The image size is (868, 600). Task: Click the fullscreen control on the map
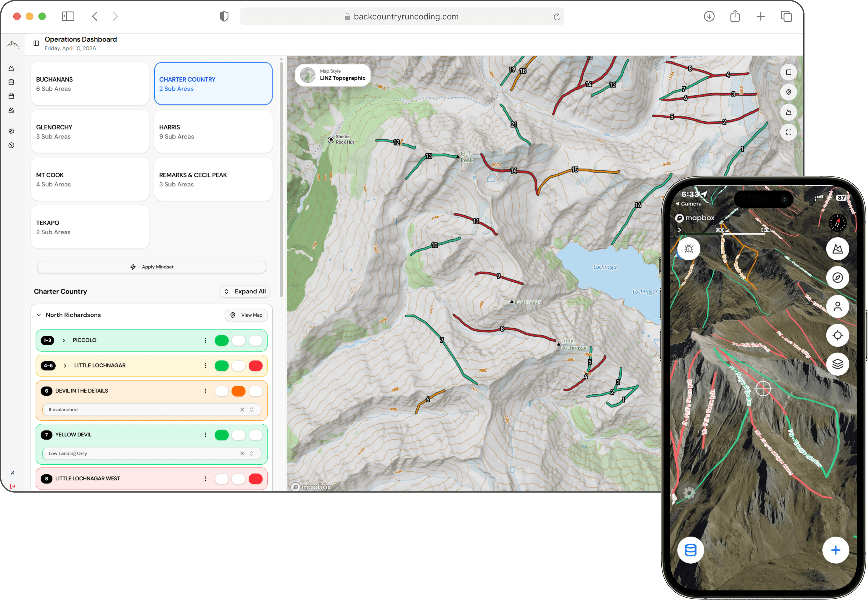789,132
